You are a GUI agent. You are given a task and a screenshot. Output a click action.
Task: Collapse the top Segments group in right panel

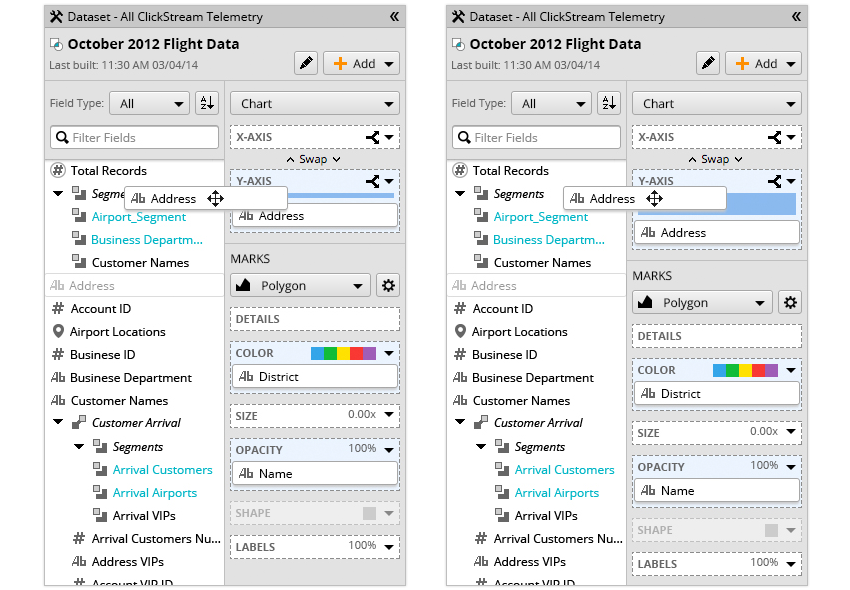coord(461,194)
